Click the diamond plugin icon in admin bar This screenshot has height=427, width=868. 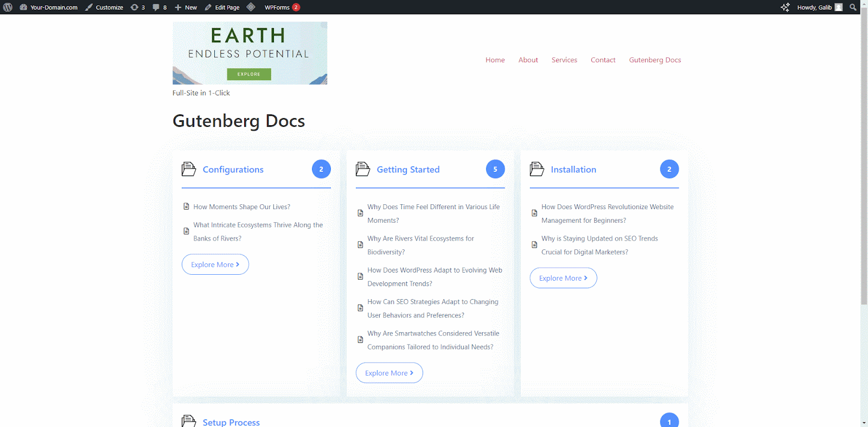(x=251, y=7)
